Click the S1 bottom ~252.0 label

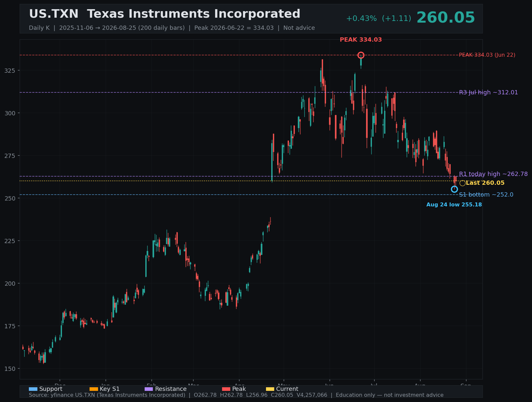pyautogui.click(x=486, y=195)
